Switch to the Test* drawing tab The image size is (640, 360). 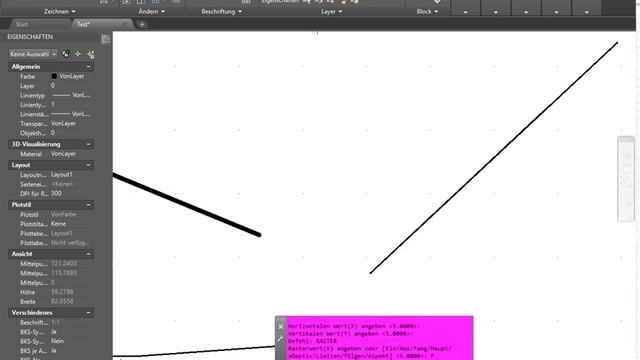coord(83,24)
